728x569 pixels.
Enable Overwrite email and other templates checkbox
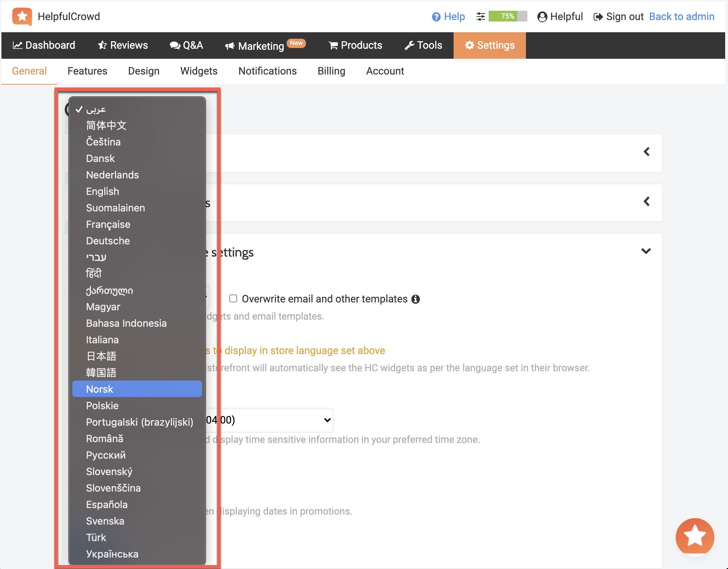point(233,298)
